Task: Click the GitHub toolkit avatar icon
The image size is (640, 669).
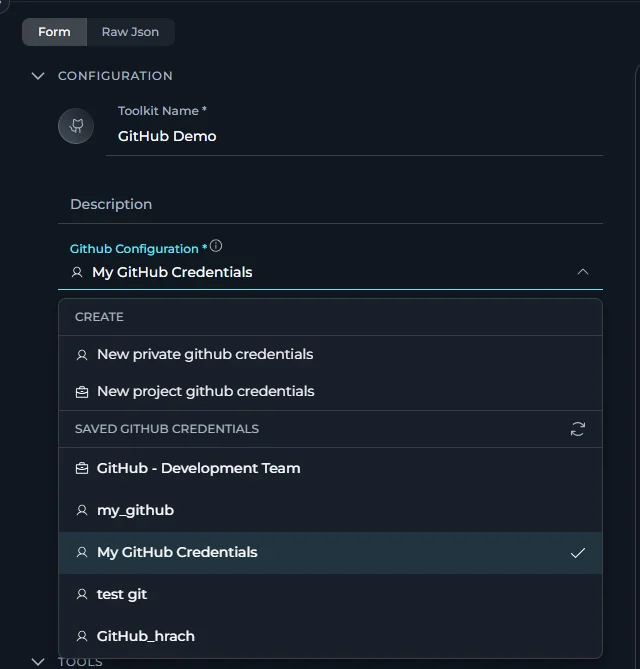Action: pyautogui.click(x=76, y=126)
